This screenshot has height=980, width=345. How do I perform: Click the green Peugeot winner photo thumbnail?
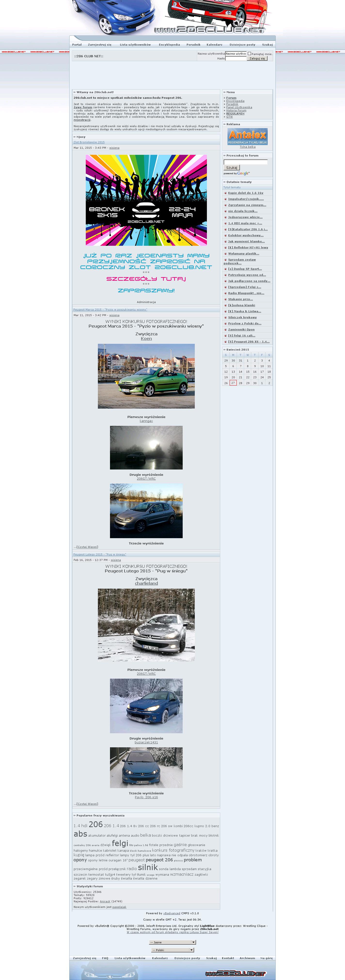tap(146, 376)
